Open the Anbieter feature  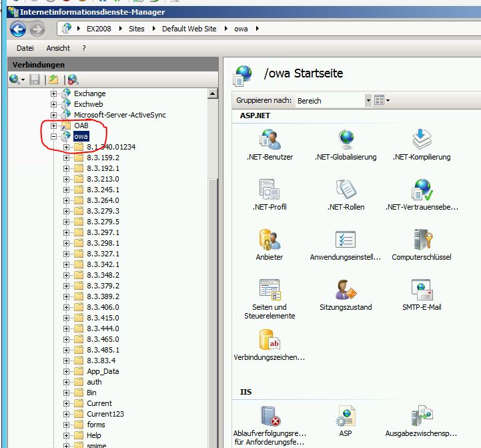click(x=270, y=245)
